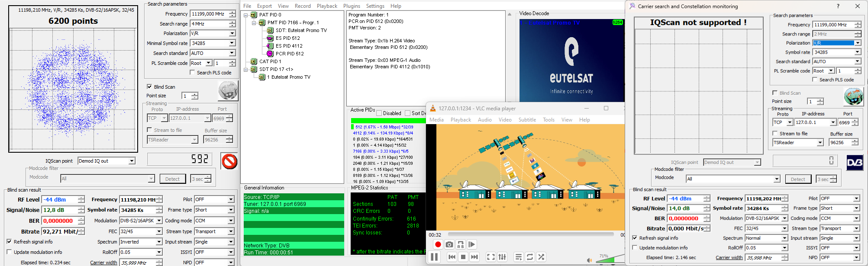Viewport: 868px width, 266px height.
Task: Enable left Update modulation info checkbox
Action: pos(9,252)
